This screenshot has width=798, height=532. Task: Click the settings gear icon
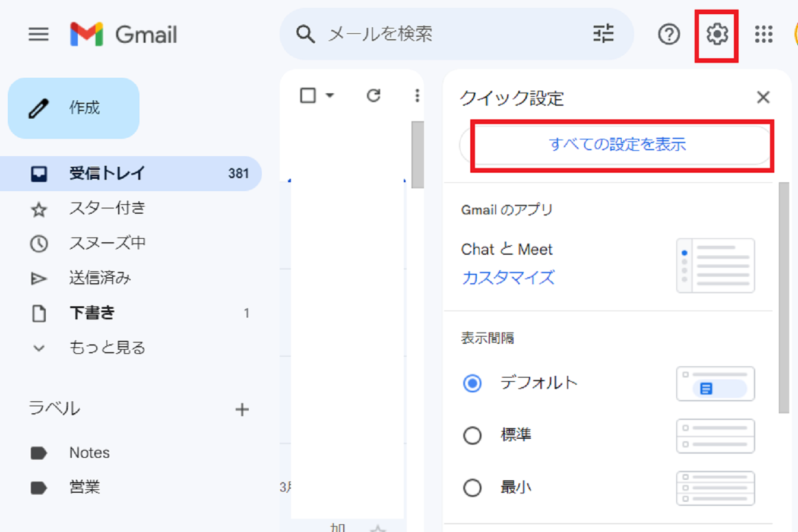tap(717, 35)
